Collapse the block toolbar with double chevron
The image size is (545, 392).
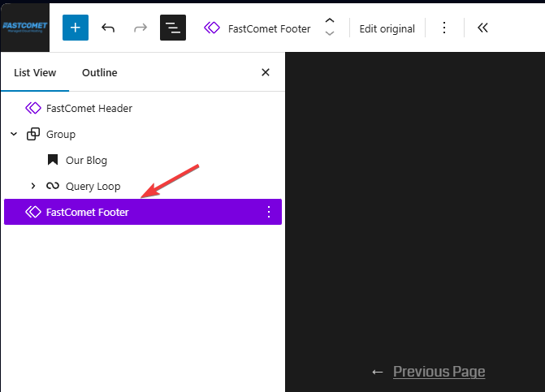[482, 28]
